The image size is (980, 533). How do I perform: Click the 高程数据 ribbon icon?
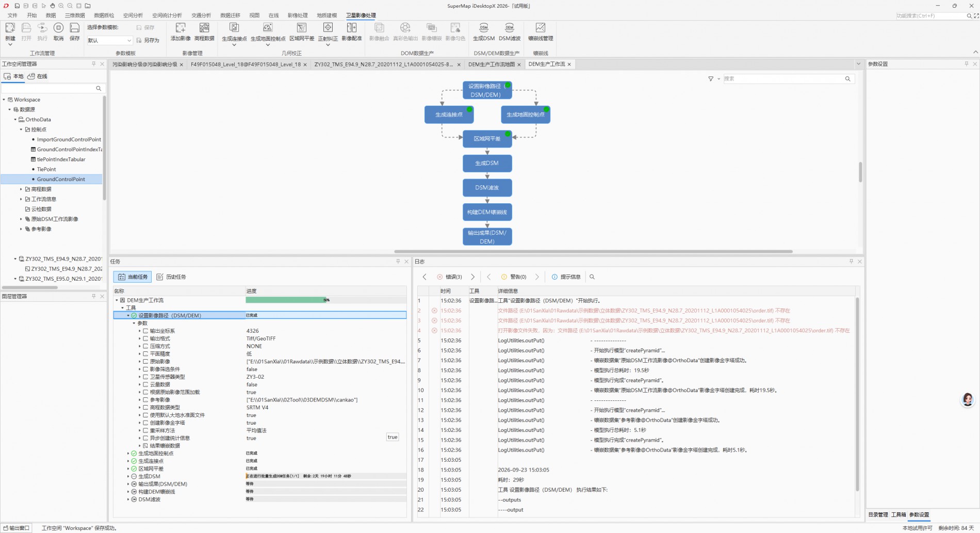tap(204, 31)
